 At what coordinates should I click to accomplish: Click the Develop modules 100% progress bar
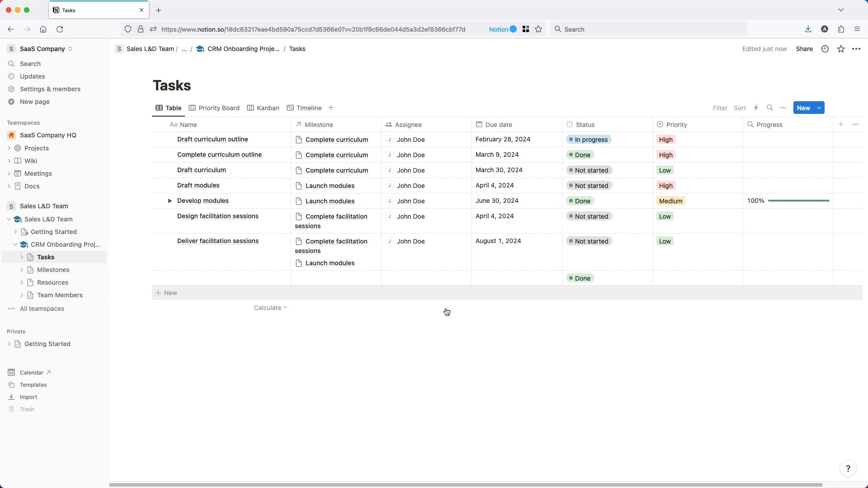click(x=798, y=201)
